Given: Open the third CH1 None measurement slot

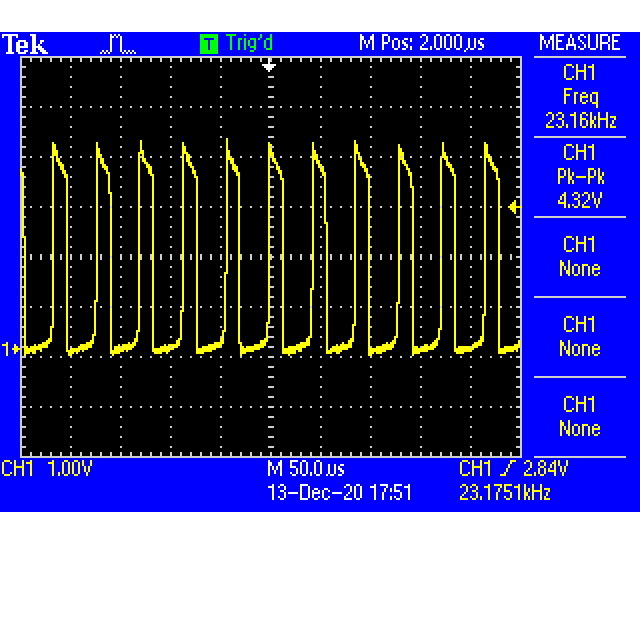Looking at the screenshot, I should (x=580, y=257).
